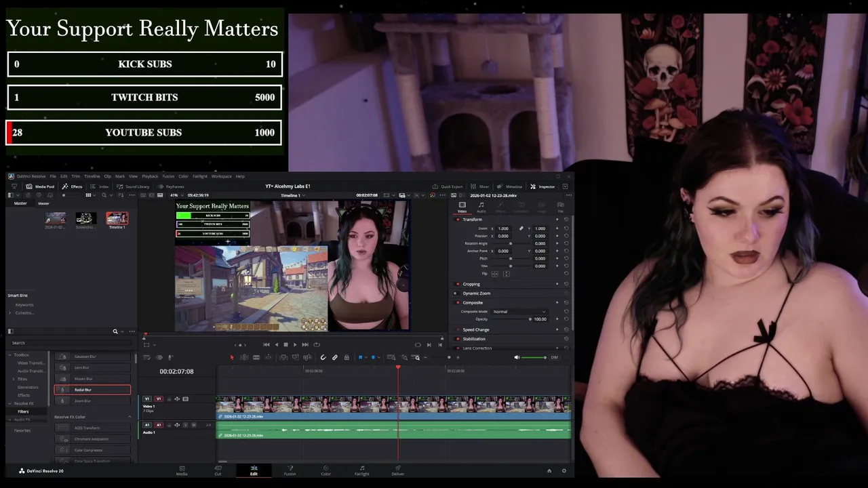Image resolution: width=868 pixels, height=488 pixels.
Task: Select Filters in the effects tree
Action: tap(23, 411)
